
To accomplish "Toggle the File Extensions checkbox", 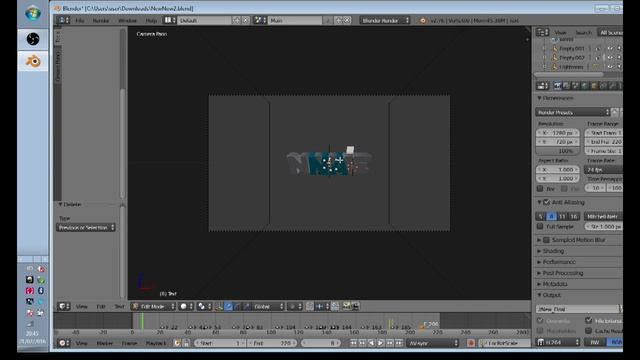I will (x=589, y=320).
